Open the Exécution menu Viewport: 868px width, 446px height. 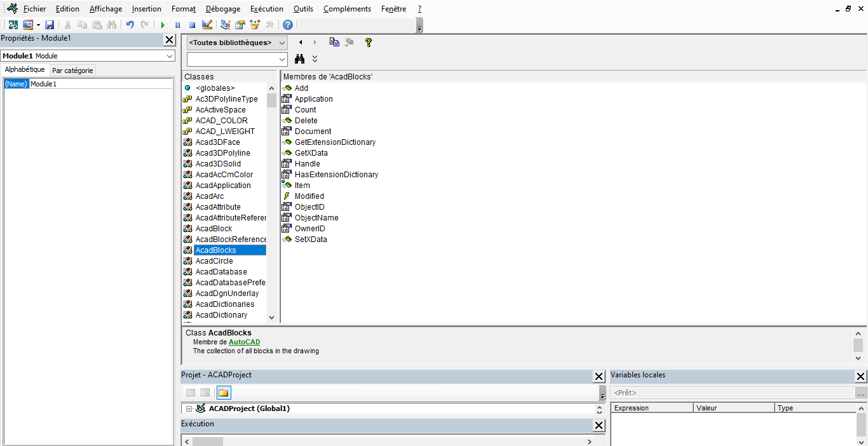point(267,9)
